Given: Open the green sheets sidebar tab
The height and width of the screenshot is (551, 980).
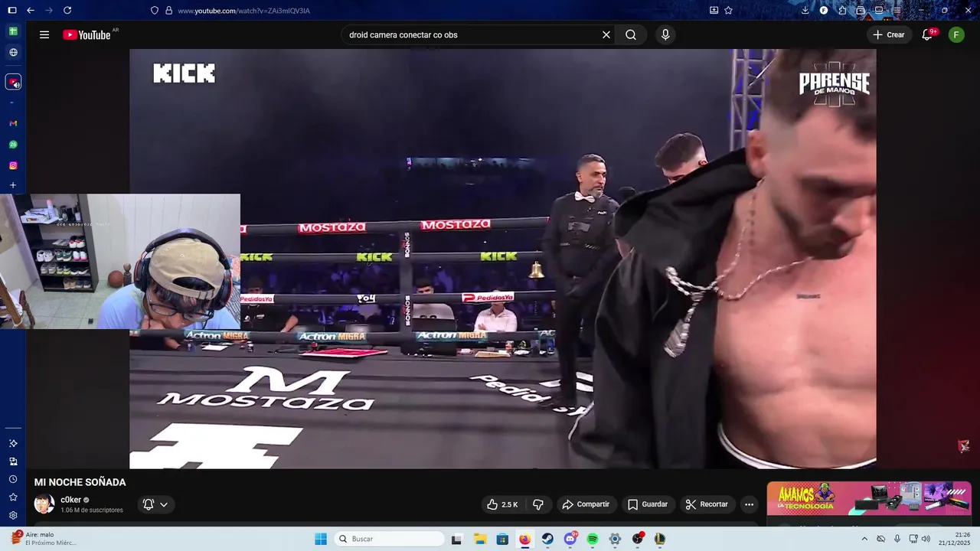Looking at the screenshot, I should coord(13,31).
